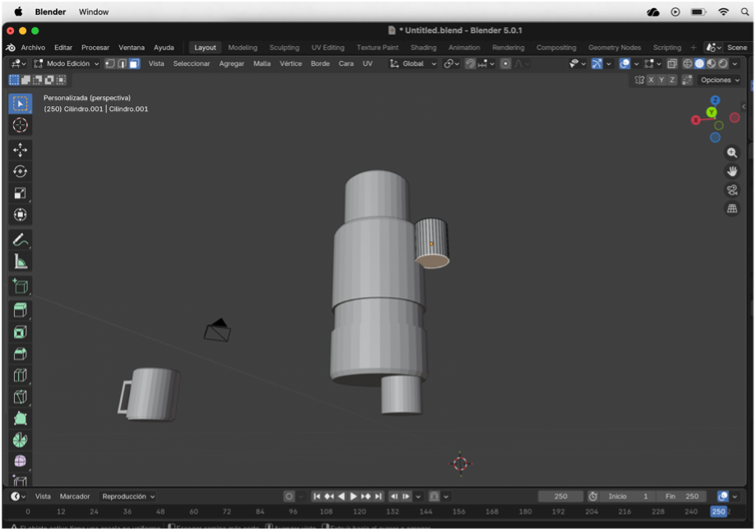This screenshot has height=532, width=756.
Task: Switch to the Sculpting workspace tab
Action: tap(284, 48)
